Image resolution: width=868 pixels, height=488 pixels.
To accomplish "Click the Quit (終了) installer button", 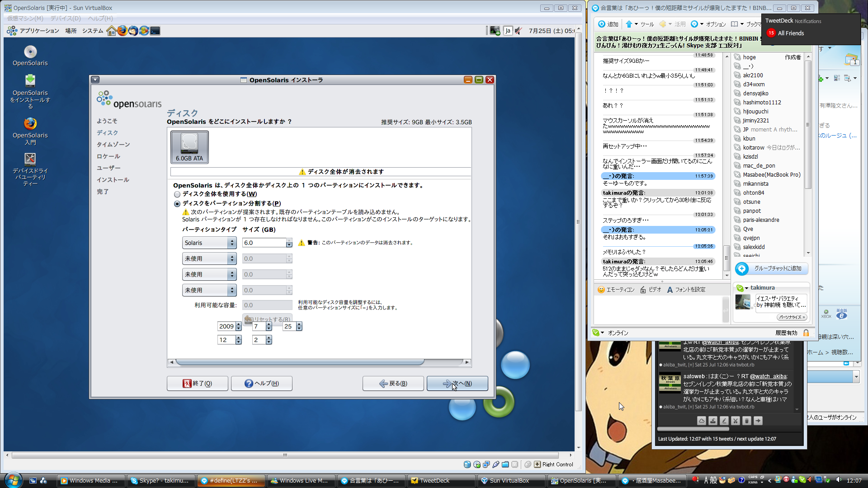I will 197,383.
